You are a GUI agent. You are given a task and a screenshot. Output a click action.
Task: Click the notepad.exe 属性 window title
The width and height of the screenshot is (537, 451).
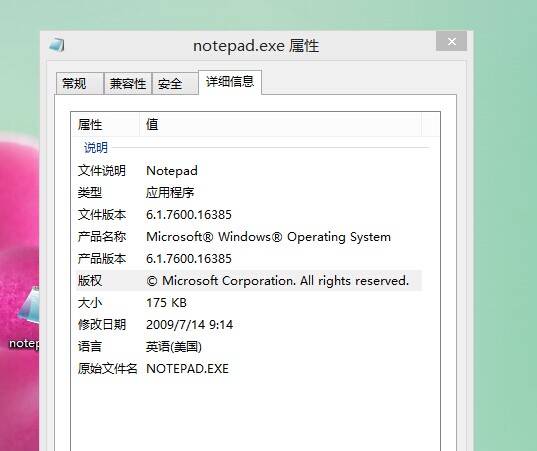coord(256,46)
